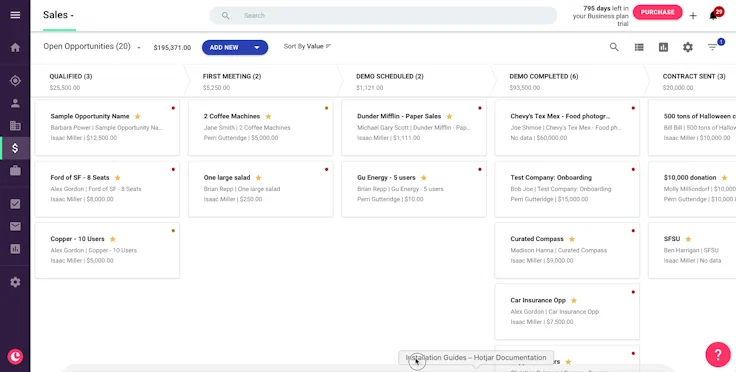Select the Demo Scheduled (2) stage header
Screen dimensions: 736x372
coord(414,81)
